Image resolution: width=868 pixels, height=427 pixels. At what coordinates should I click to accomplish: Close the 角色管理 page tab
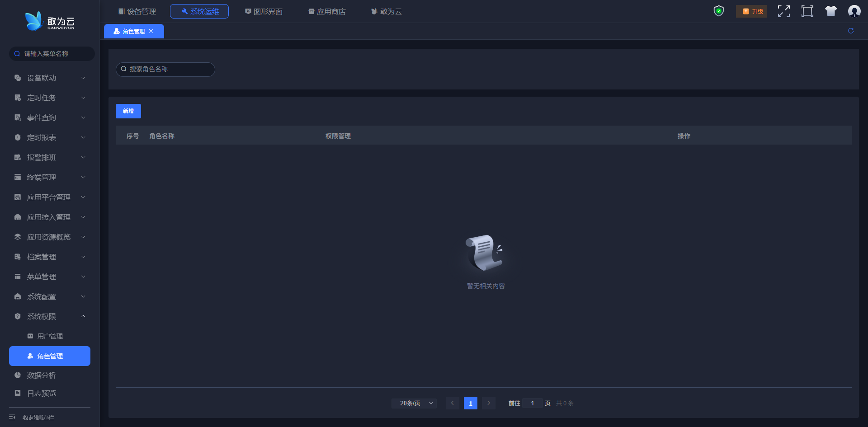[151, 31]
